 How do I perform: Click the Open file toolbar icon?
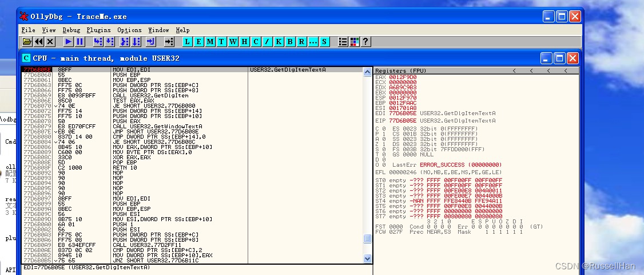coord(27,42)
